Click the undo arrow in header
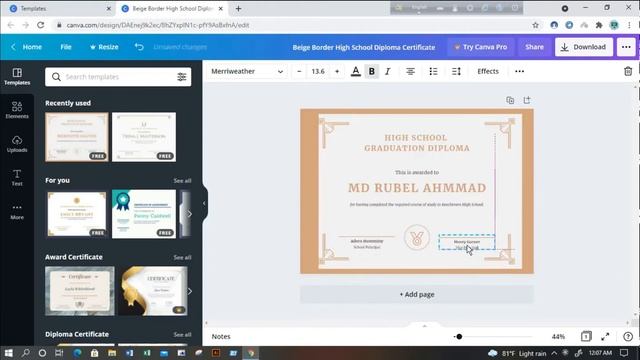 click(x=139, y=47)
